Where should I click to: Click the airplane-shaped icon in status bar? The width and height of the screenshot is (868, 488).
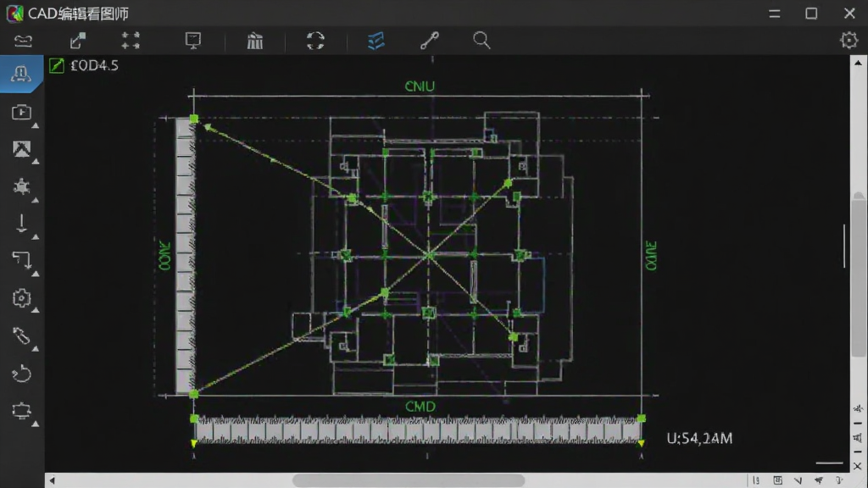[x=819, y=480]
